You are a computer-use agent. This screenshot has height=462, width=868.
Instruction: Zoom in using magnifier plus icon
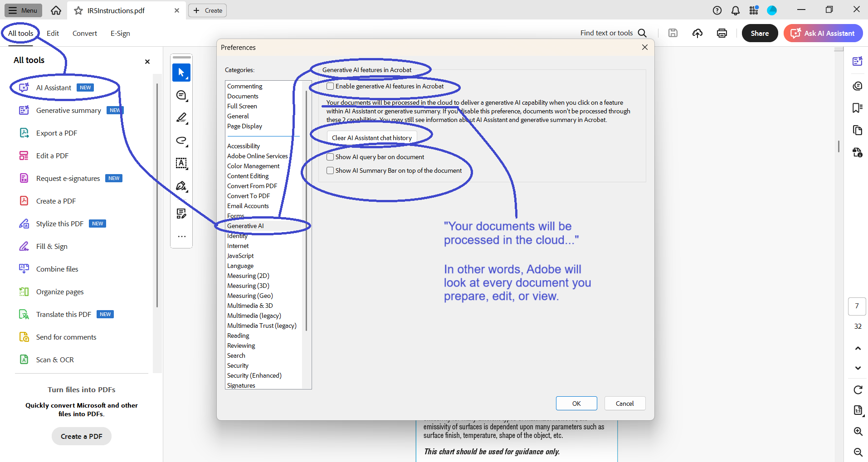(858, 432)
